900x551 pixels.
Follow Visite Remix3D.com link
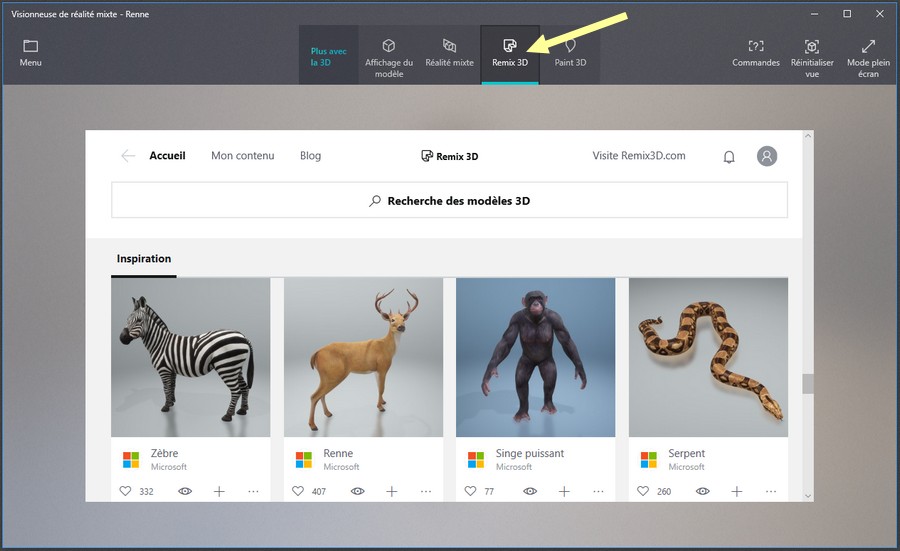[638, 156]
